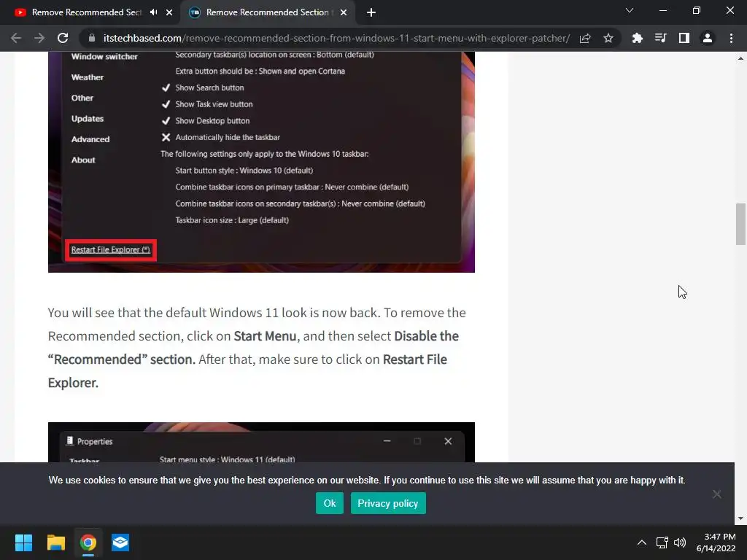Close the YouTube tab

point(169,12)
